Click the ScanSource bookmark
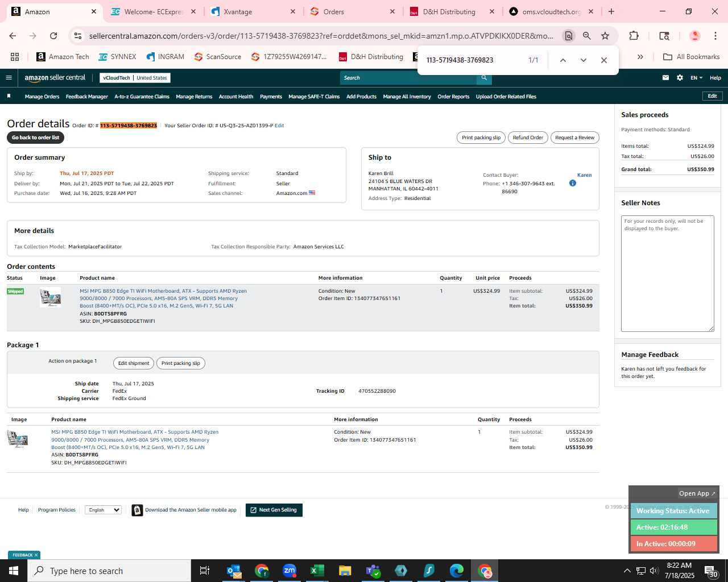 [x=218, y=57]
